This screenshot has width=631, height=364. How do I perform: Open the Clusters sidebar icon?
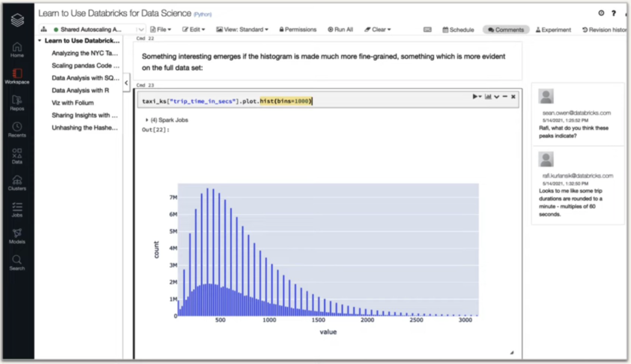click(17, 183)
